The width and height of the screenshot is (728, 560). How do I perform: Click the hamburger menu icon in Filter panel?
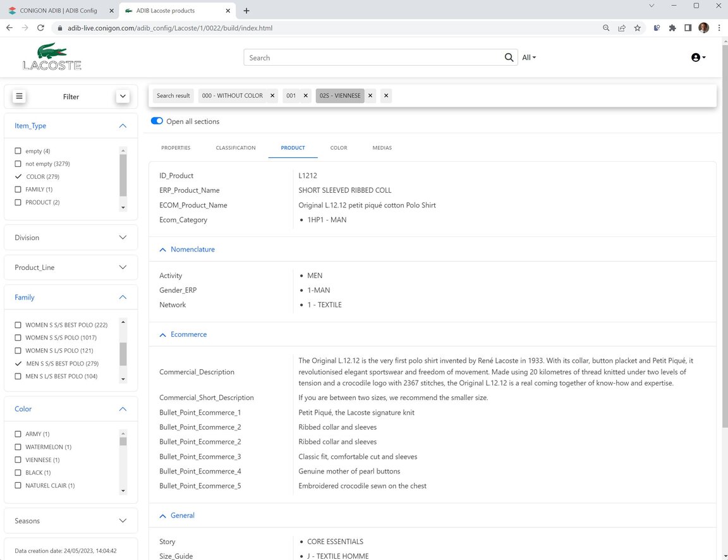point(19,96)
